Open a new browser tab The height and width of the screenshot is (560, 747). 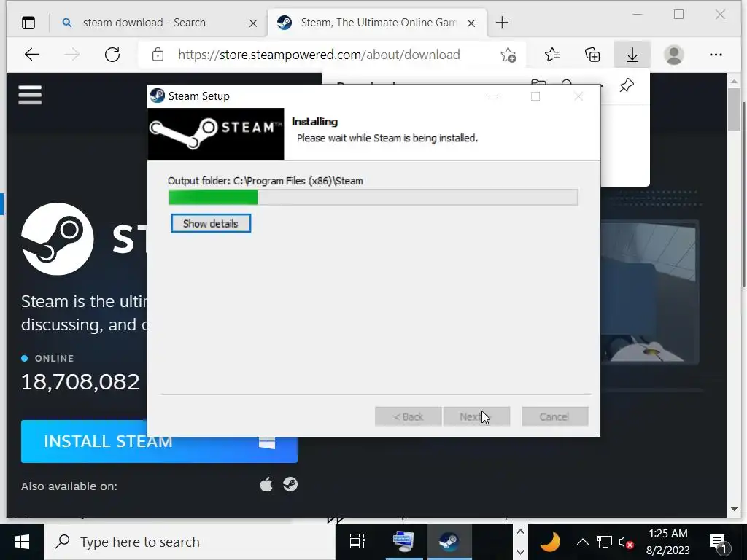(x=502, y=23)
